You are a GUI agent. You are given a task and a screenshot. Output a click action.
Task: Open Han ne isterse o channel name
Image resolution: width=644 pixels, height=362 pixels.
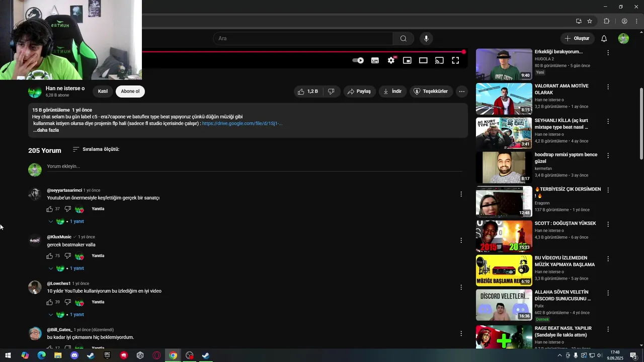65,88
